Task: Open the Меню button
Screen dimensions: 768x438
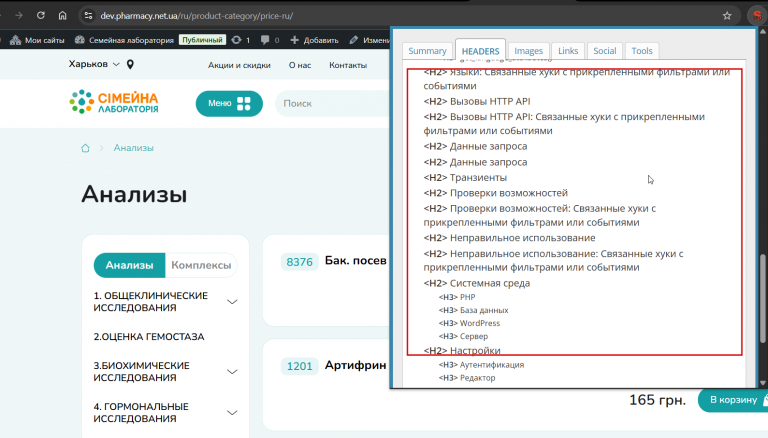Action: pos(229,103)
